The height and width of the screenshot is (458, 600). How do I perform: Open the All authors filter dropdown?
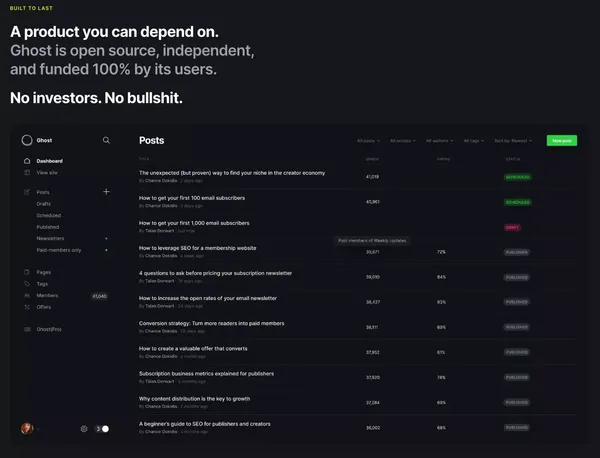coord(440,141)
